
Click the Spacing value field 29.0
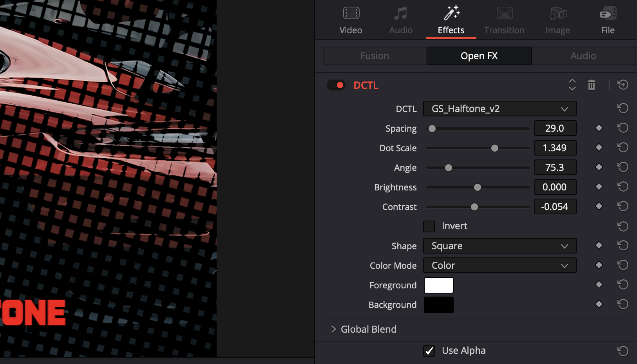click(x=555, y=128)
